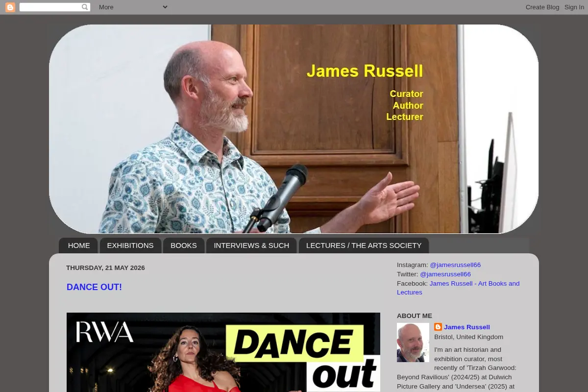Viewport: 588px width, 392px height.
Task: Click the Blogger profile icon beside James Russell
Action: 438,327
